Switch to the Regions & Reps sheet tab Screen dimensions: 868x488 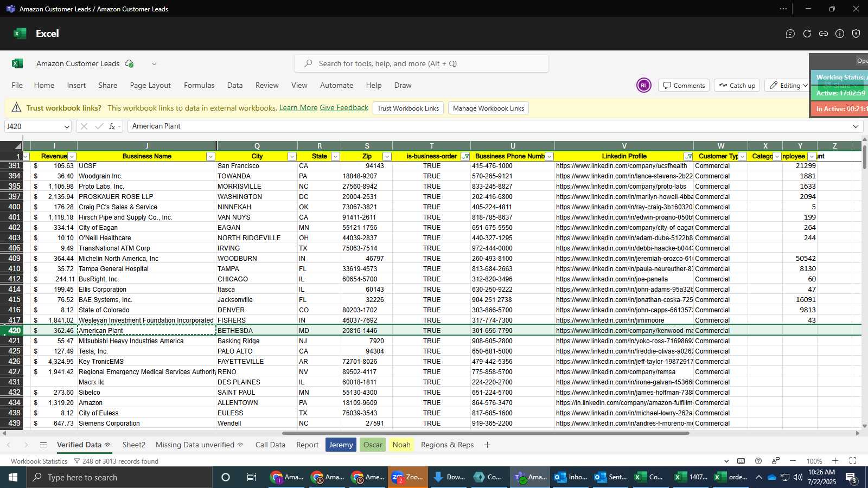pos(448,445)
